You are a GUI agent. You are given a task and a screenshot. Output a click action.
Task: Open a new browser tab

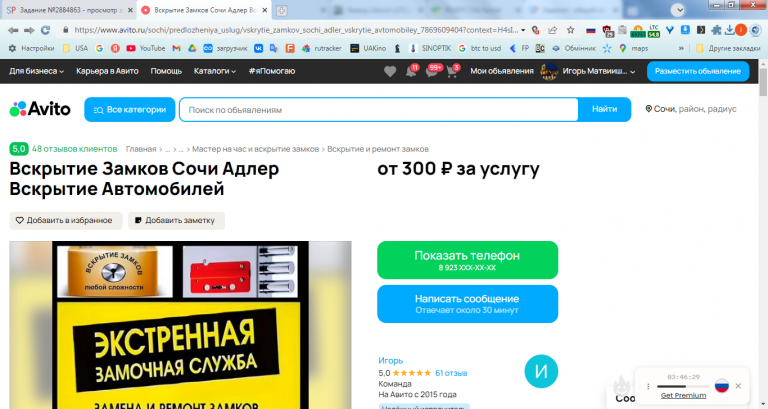pyautogui.click(x=281, y=10)
